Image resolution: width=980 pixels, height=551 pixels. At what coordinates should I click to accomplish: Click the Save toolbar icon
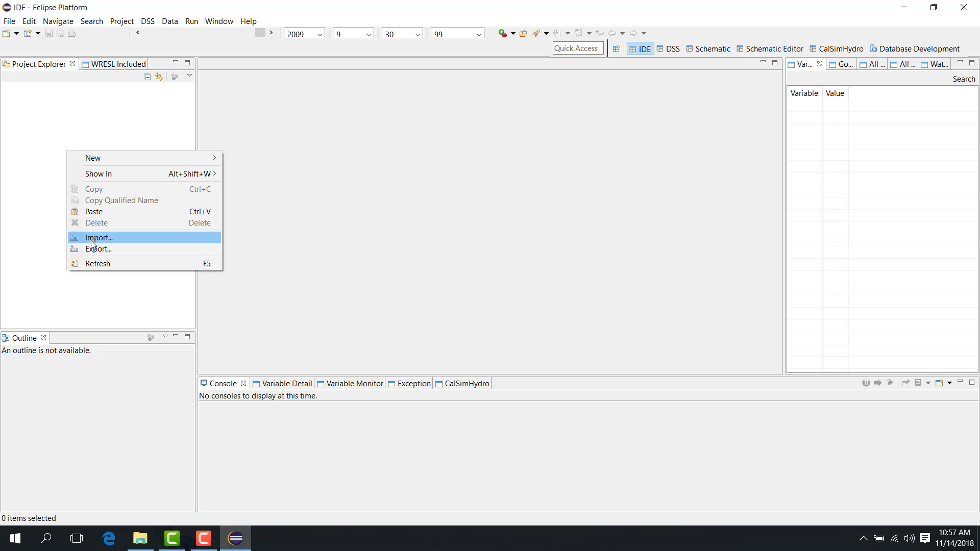click(48, 34)
